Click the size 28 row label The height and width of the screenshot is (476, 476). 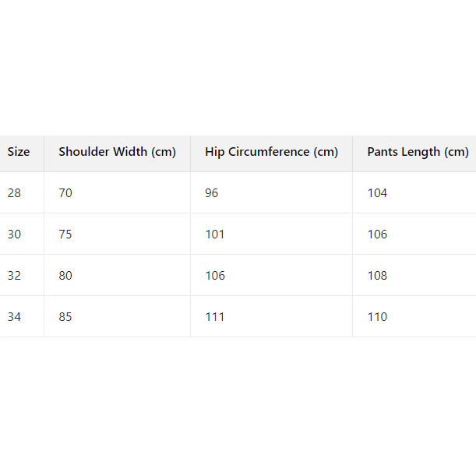tap(15, 193)
